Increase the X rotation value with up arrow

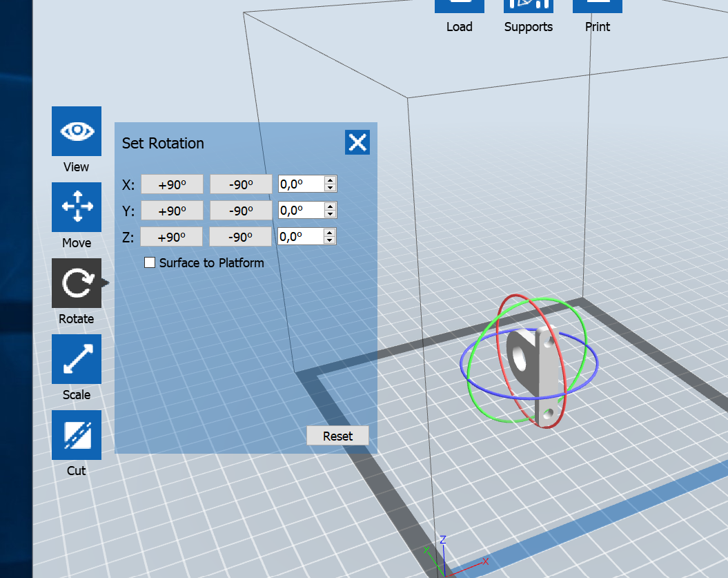[330, 181]
